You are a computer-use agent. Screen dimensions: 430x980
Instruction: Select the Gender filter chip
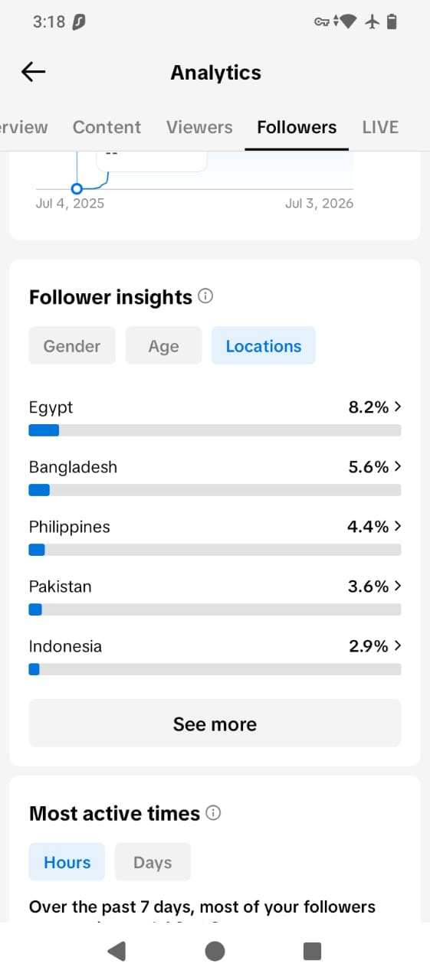tap(72, 346)
